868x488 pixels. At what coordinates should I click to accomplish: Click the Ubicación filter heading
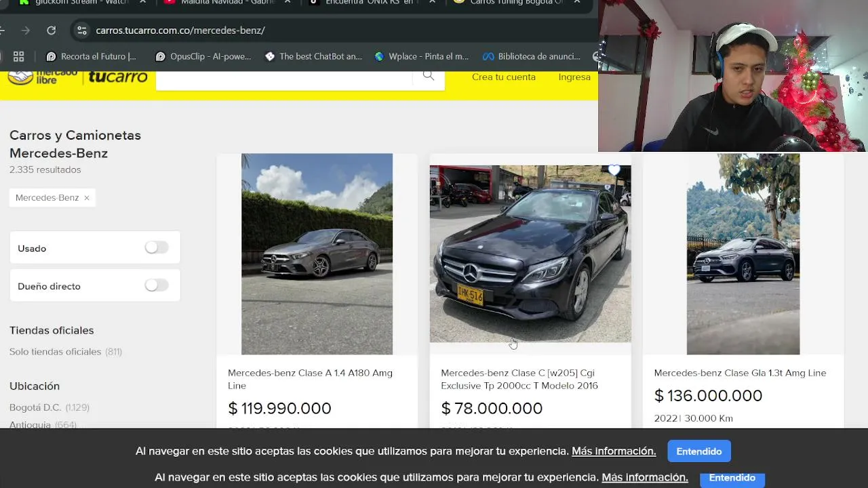pyautogui.click(x=35, y=386)
